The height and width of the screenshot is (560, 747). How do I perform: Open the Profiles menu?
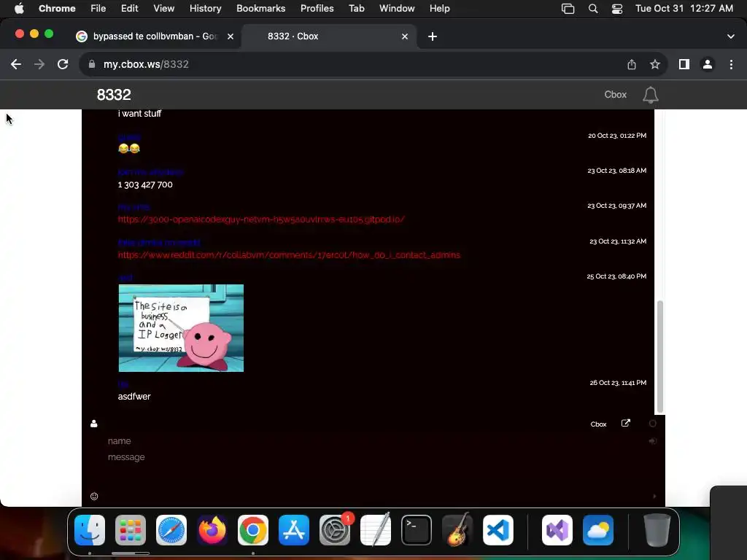tap(317, 9)
